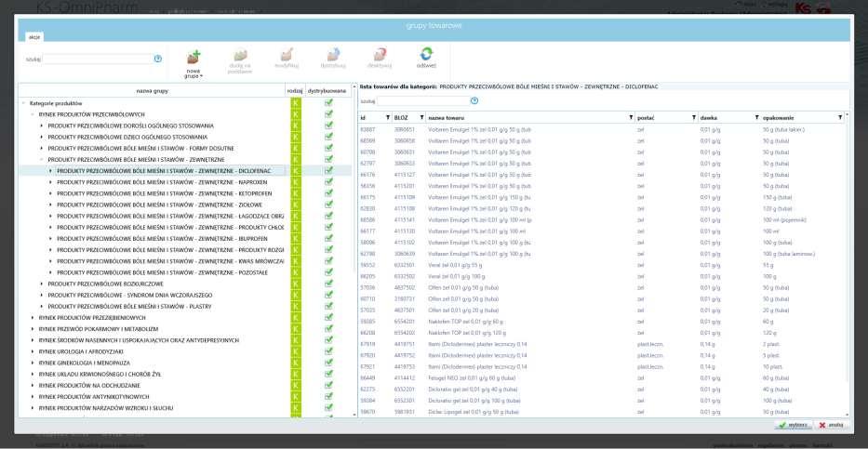Click the 'dystrybuuj' distribute icon
The image size is (868, 449).
pos(333,55)
